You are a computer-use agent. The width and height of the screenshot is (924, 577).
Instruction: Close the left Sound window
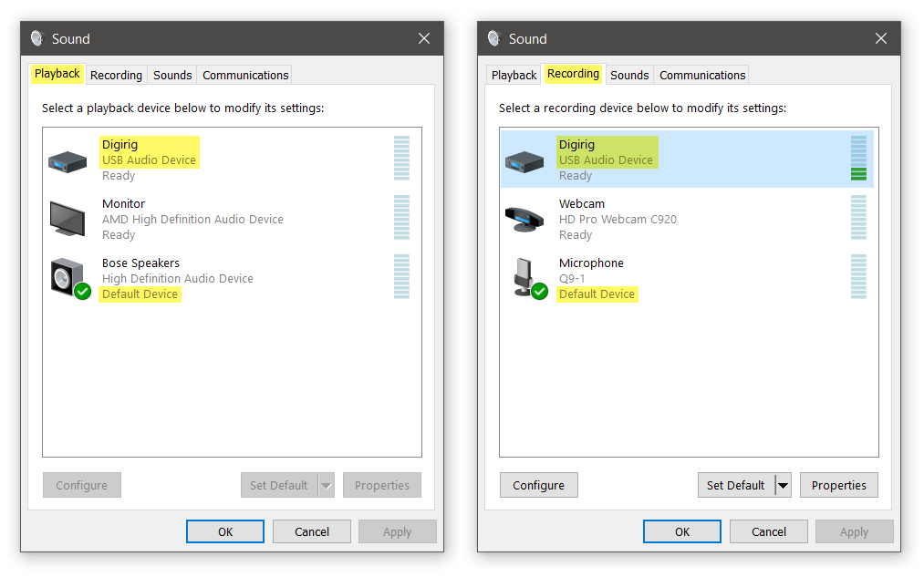[424, 38]
